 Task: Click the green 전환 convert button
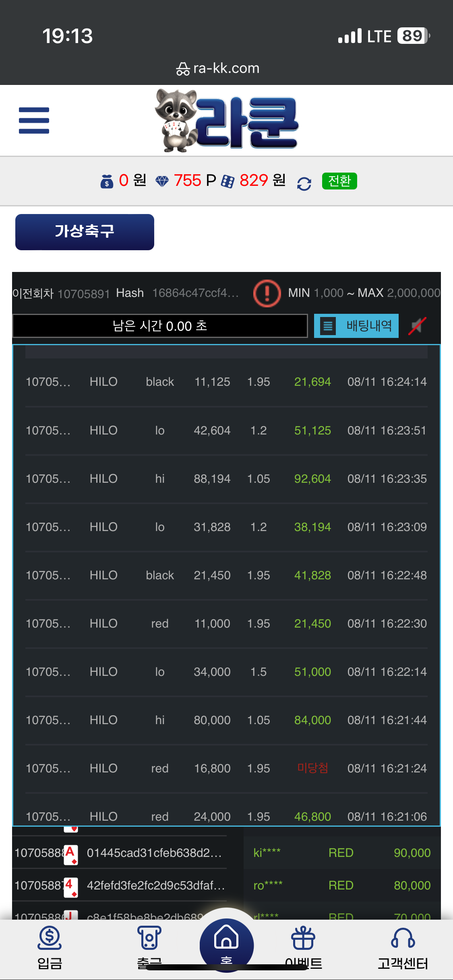[339, 181]
